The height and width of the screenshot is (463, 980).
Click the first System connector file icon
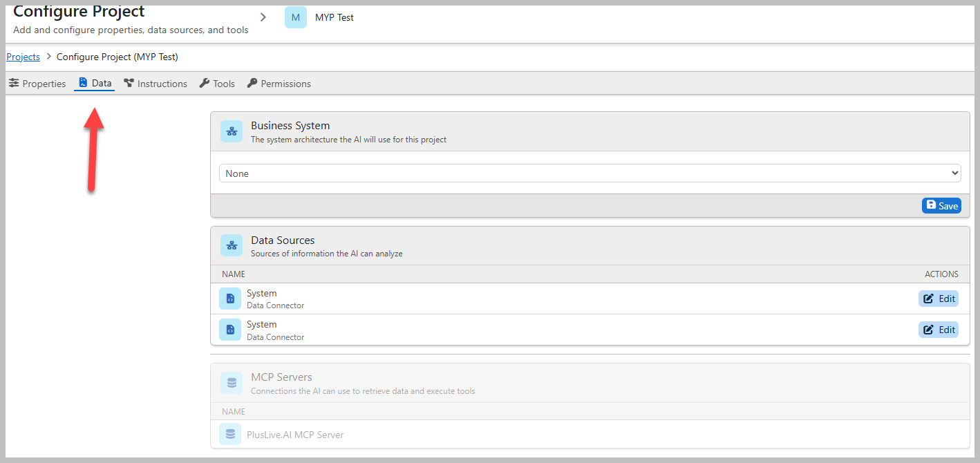230,299
